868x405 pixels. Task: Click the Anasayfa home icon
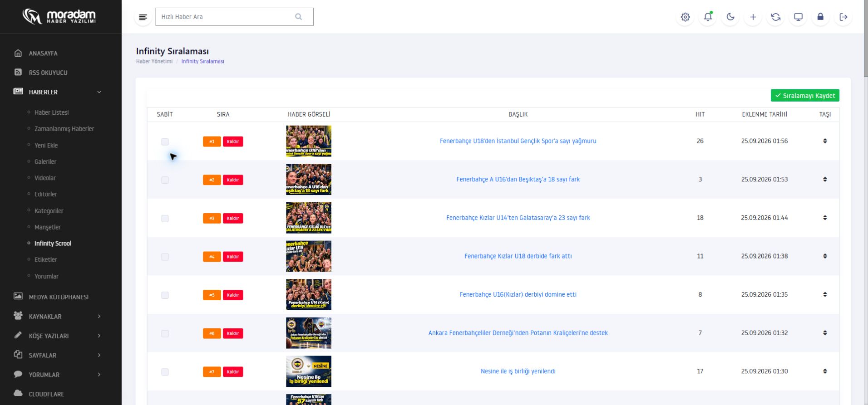[x=18, y=53]
